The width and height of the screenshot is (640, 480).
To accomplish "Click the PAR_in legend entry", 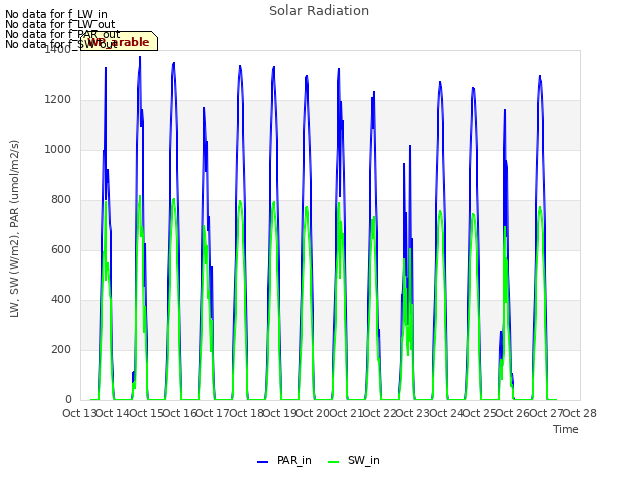I will (x=284, y=460).
